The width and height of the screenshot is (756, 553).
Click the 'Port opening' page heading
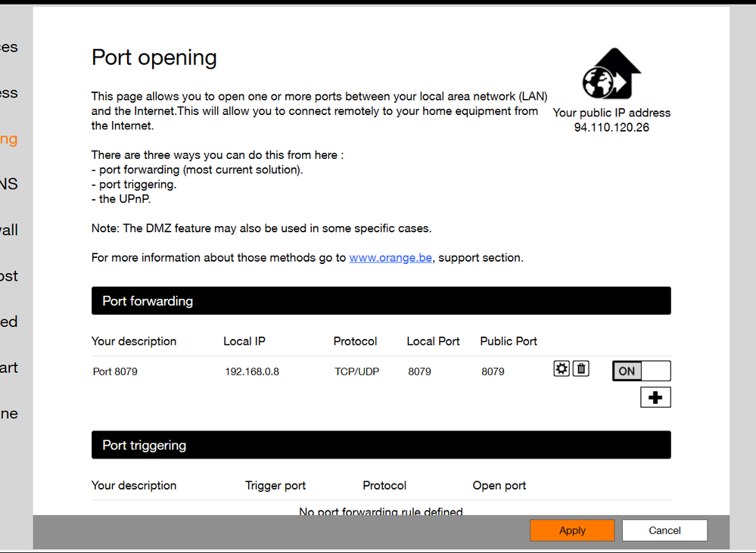tap(154, 57)
